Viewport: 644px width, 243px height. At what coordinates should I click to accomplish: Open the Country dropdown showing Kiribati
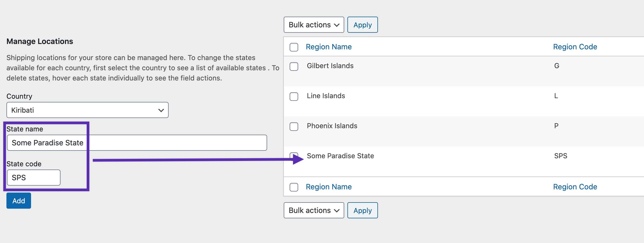click(87, 110)
